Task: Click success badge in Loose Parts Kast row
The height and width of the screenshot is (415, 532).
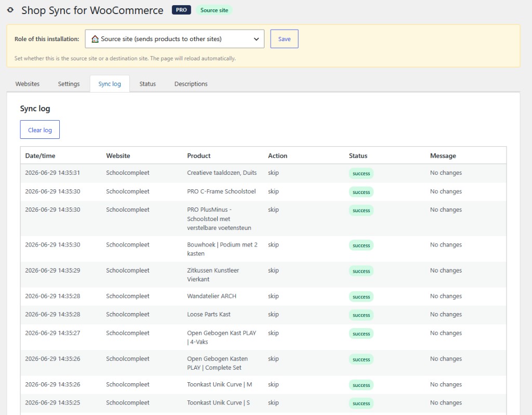Action: [361, 315]
